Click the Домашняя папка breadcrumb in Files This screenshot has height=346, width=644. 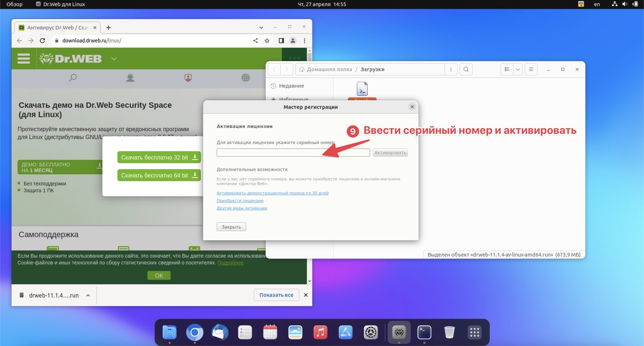point(325,69)
